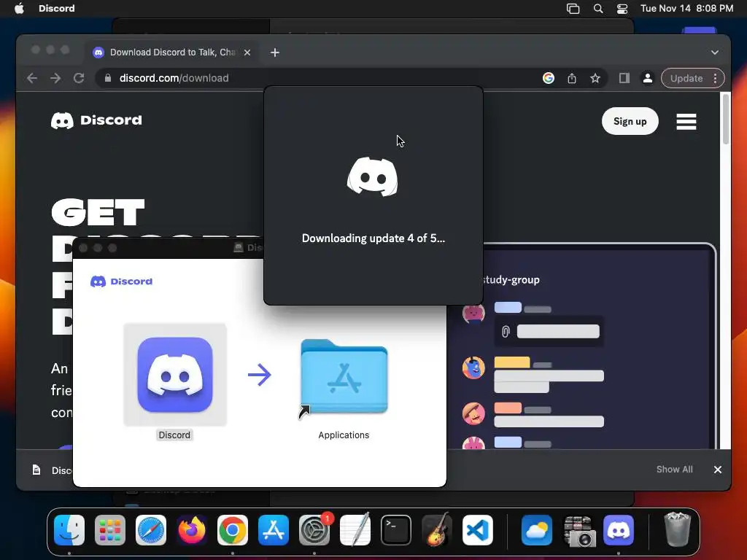This screenshot has width=747, height=560.
Task: Click the Sign up button
Action: [x=630, y=122]
